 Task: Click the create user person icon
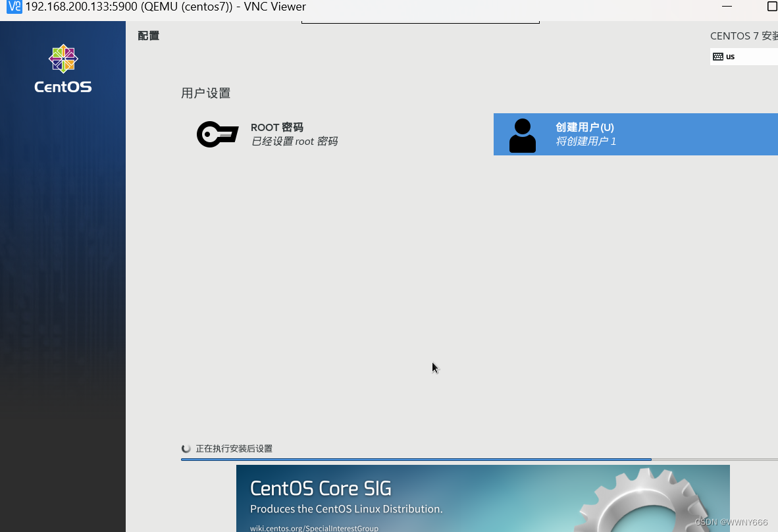coord(523,135)
